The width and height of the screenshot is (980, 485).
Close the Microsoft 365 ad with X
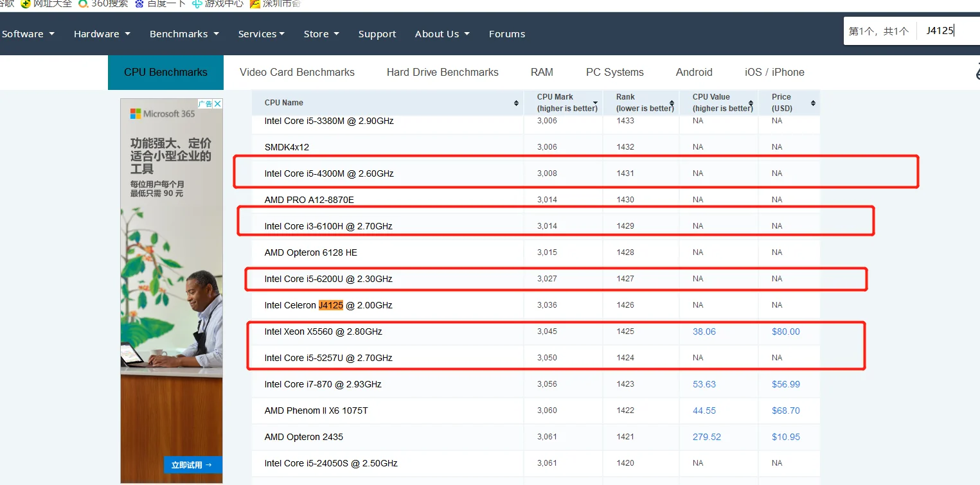218,103
